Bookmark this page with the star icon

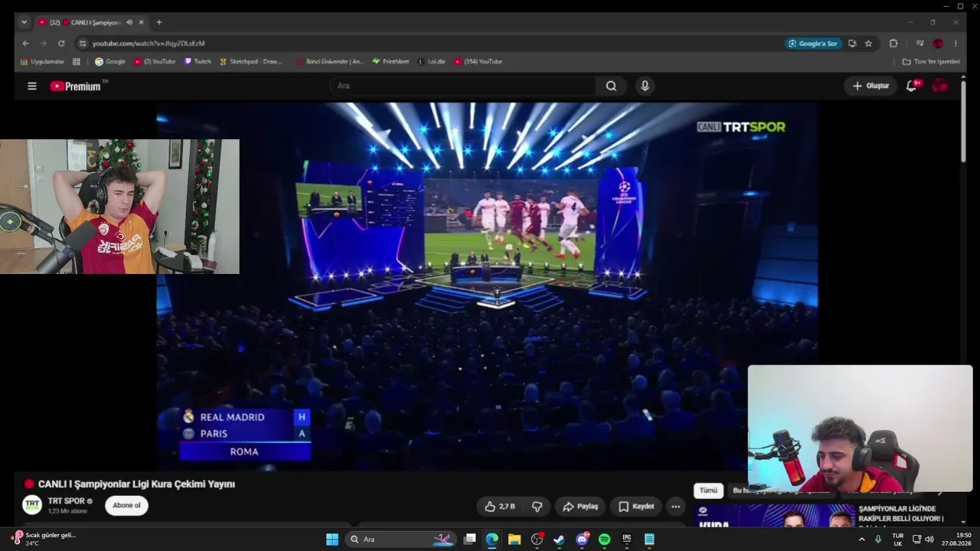(868, 44)
